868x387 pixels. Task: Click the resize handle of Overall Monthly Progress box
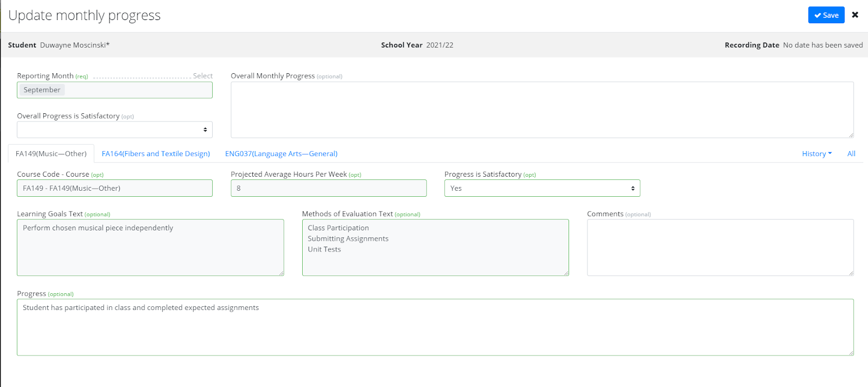point(851,135)
